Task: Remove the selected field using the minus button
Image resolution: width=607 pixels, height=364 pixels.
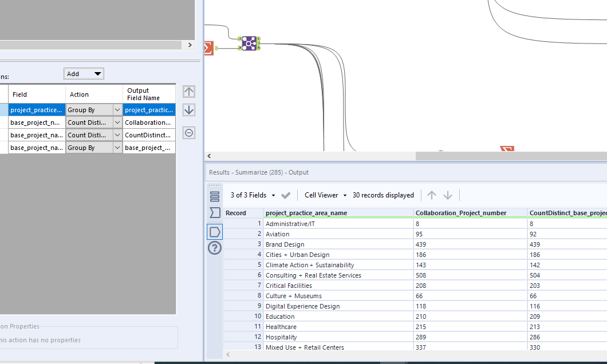Action: pyautogui.click(x=188, y=132)
